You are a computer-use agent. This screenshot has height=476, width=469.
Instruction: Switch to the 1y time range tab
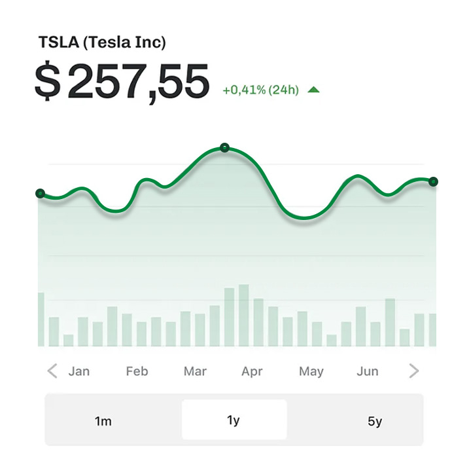click(234, 420)
